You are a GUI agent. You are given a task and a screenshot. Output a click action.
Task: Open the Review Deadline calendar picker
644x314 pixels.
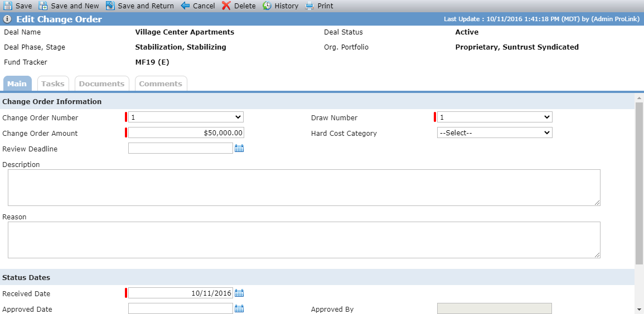pyautogui.click(x=239, y=149)
